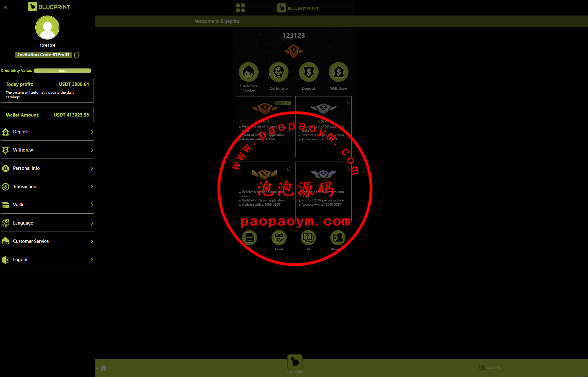This screenshot has width=588, height=377.
Task: Select the locked VIP-2 level card
Action: (x=323, y=127)
